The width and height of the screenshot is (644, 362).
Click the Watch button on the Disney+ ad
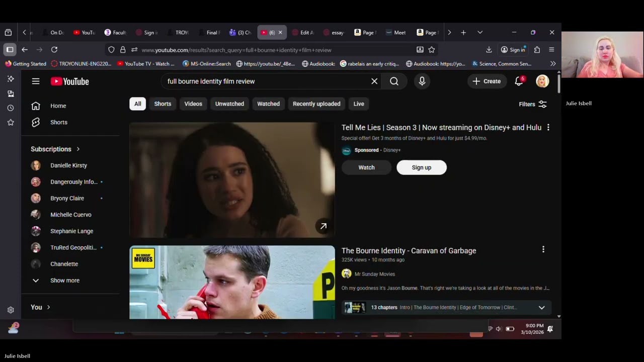366,167
